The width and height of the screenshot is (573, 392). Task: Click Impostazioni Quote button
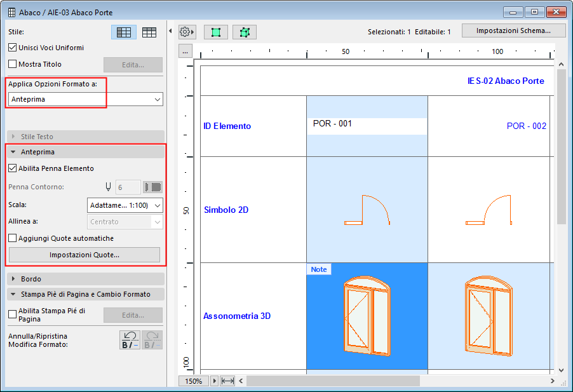[84, 255]
